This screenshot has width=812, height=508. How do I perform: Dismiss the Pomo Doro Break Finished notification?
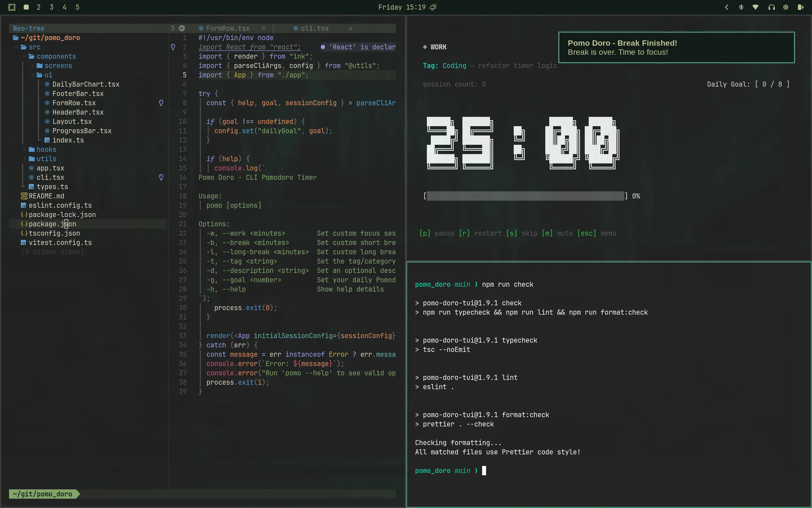coord(676,47)
